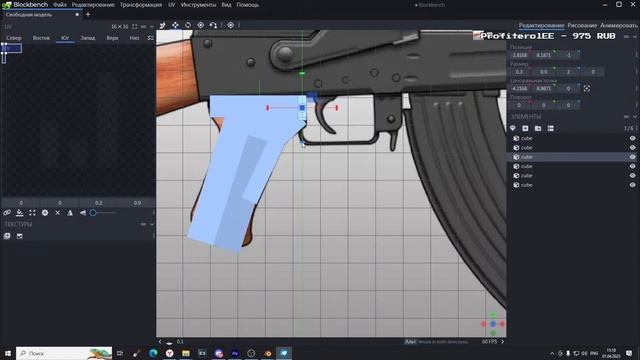The width and height of the screenshot is (640, 360).
Task: Click the left-pointing arrow icon before UV slider
Action: (x=83, y=213)
